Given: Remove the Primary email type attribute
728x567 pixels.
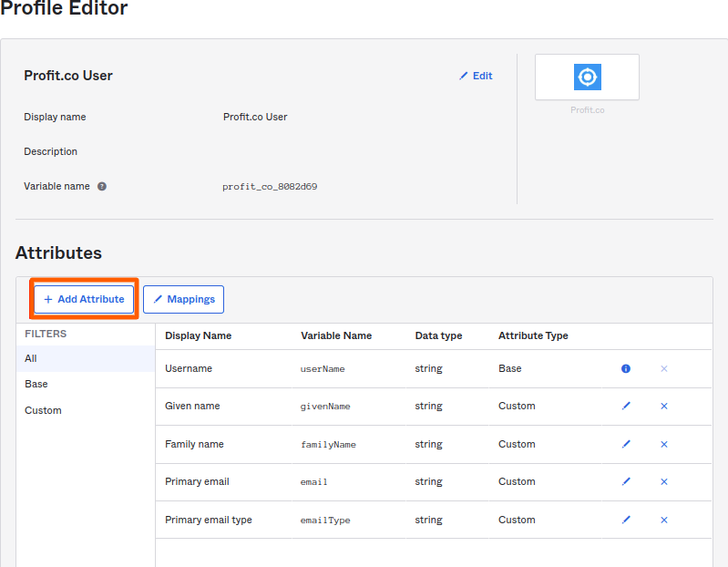Looking at the screenshot, I should click(x=664, y=520).
